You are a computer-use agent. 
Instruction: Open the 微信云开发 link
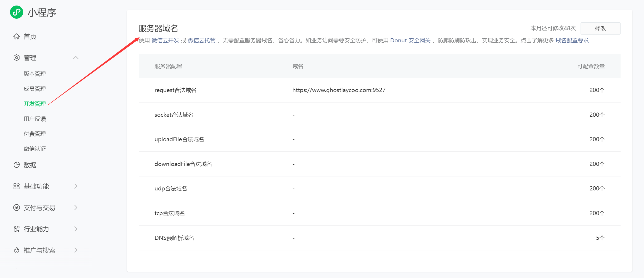tap(165, 41)
